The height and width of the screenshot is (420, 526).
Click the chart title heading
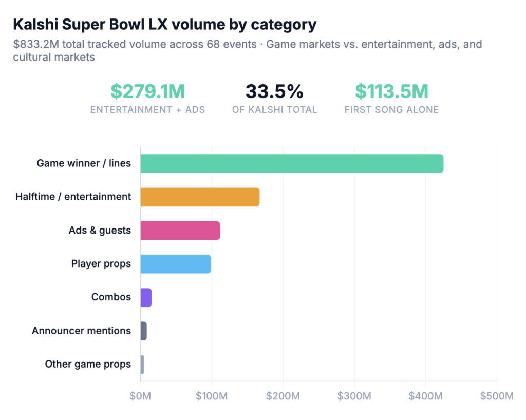pos(164,24)
